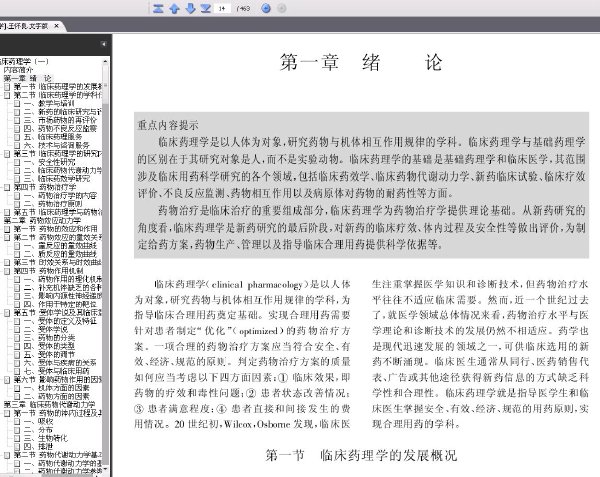This screenshot has width=600, height=477.
Task: Open bookmark 临床药理学 (一)
Action: 24,61
